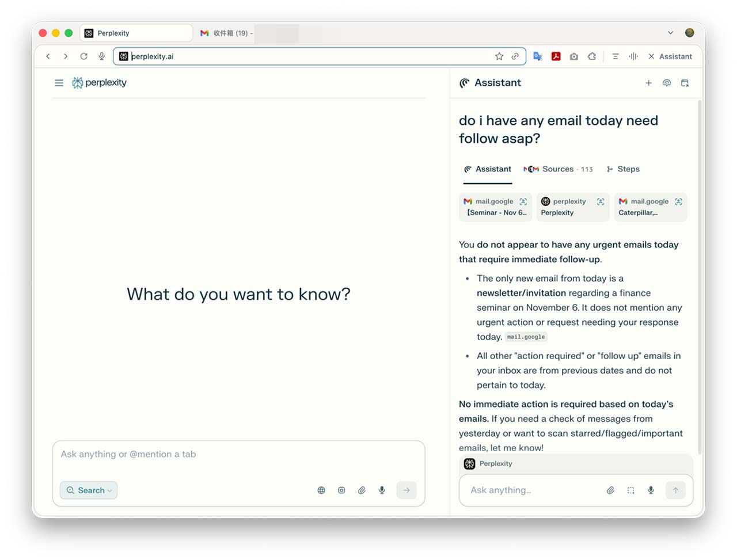This screenshot has width=737, height=560.
Task: Click the microphone in Assistant input box
Action: [x=651, y=490]
